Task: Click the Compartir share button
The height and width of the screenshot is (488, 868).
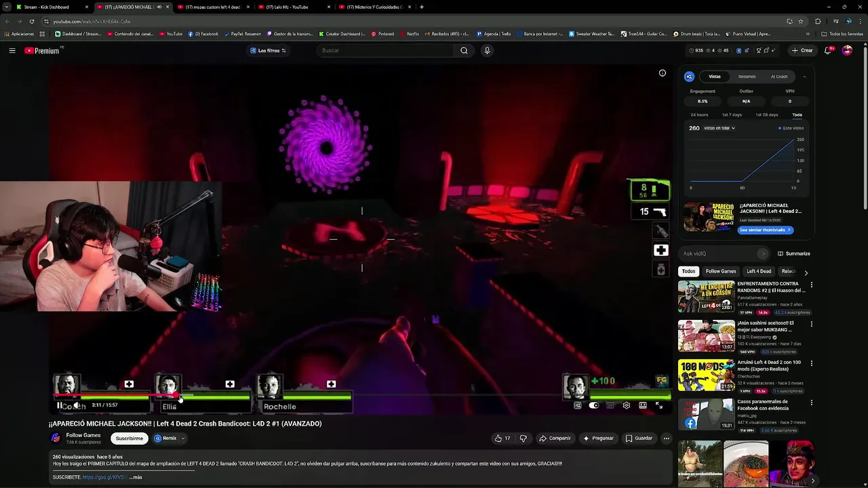Action: [x=555, y=439]
